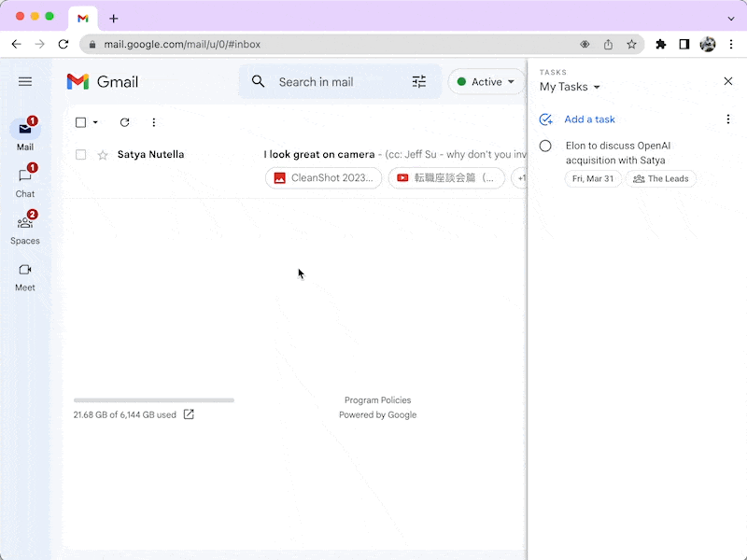Select the Gmail browser tab
This screenshot has width=747, height=560.
coord(83,19)
